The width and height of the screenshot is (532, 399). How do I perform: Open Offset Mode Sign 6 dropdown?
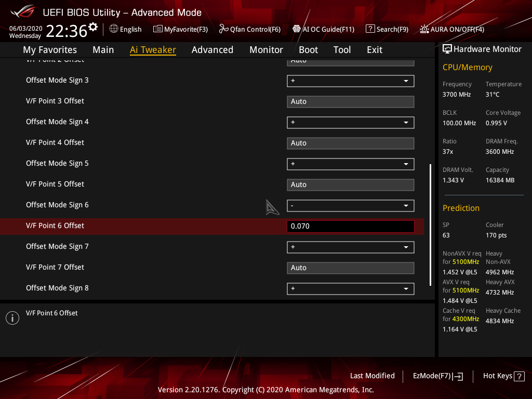tap(351, 206)
